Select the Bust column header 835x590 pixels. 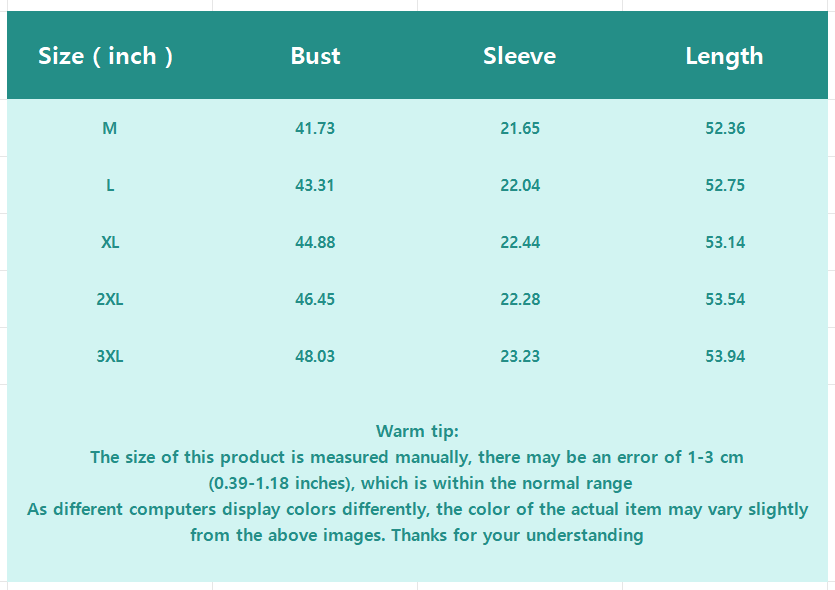(x=315, y=56)
